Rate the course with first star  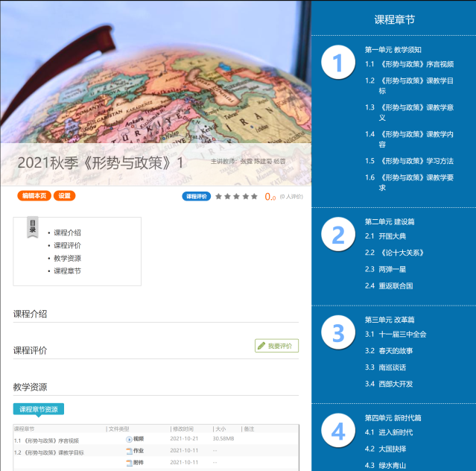pos(219,197)
